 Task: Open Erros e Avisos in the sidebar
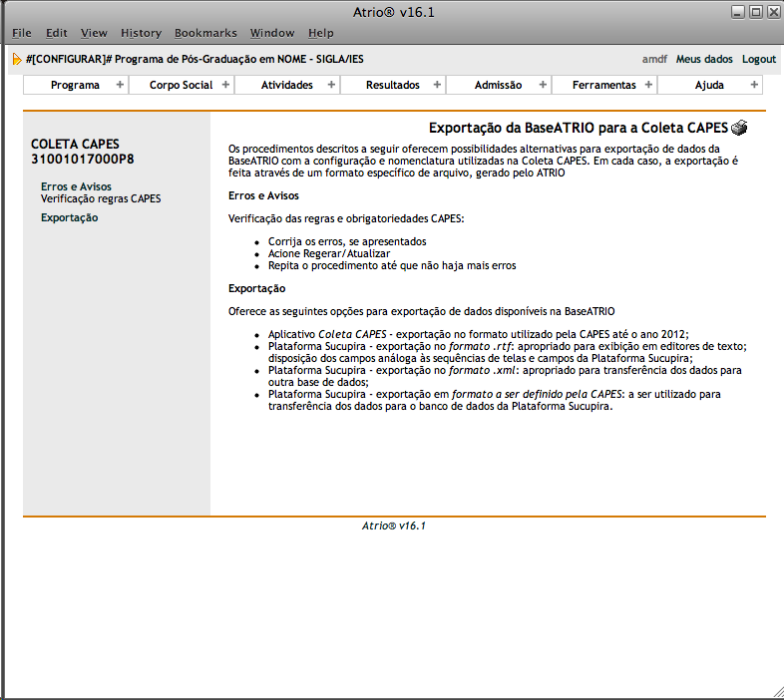76,186
